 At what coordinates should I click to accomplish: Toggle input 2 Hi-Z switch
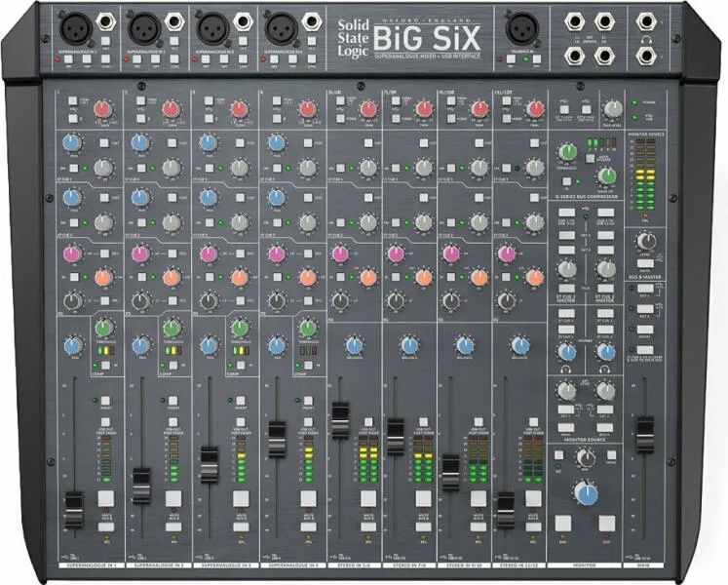(174, 41)
